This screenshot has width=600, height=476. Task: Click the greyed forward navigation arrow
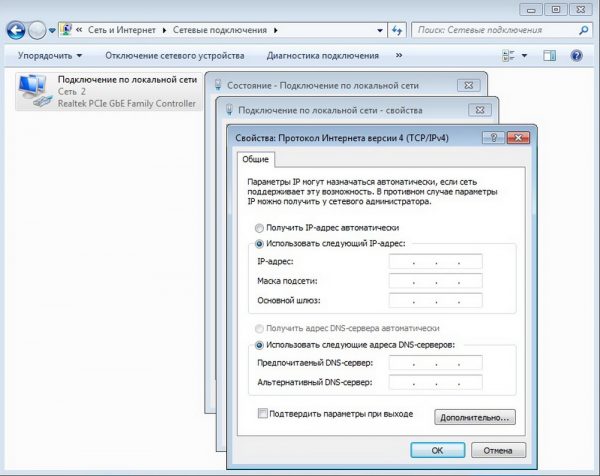37,30
